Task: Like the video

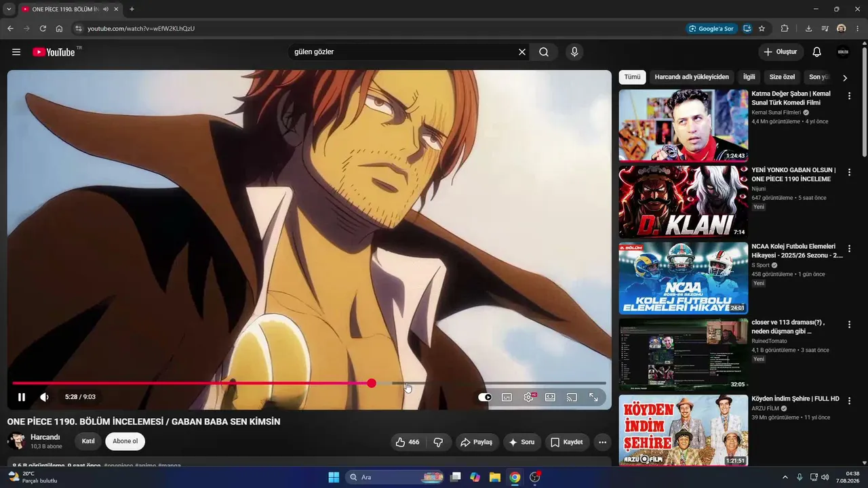Action: pos(408,442)
